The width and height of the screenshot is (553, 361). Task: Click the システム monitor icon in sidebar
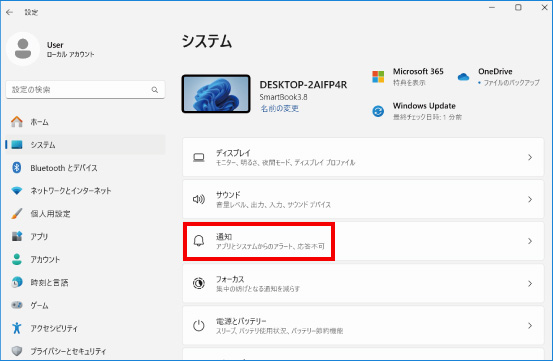[x=17, y=145]
